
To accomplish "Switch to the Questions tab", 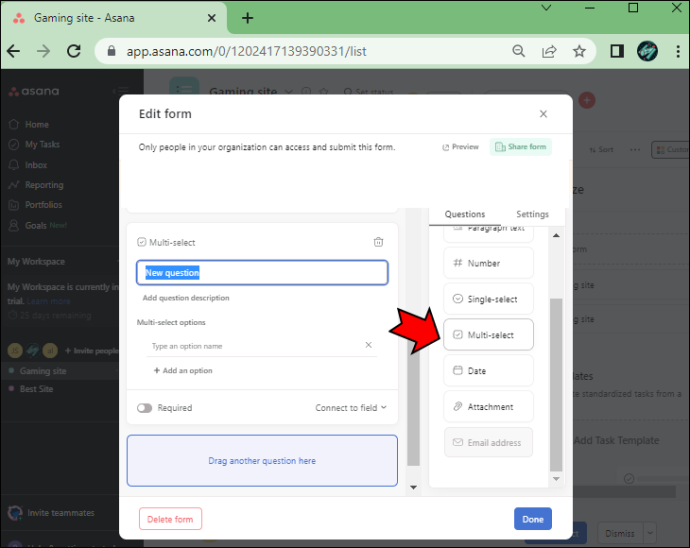I will click(x=465, y=214).
